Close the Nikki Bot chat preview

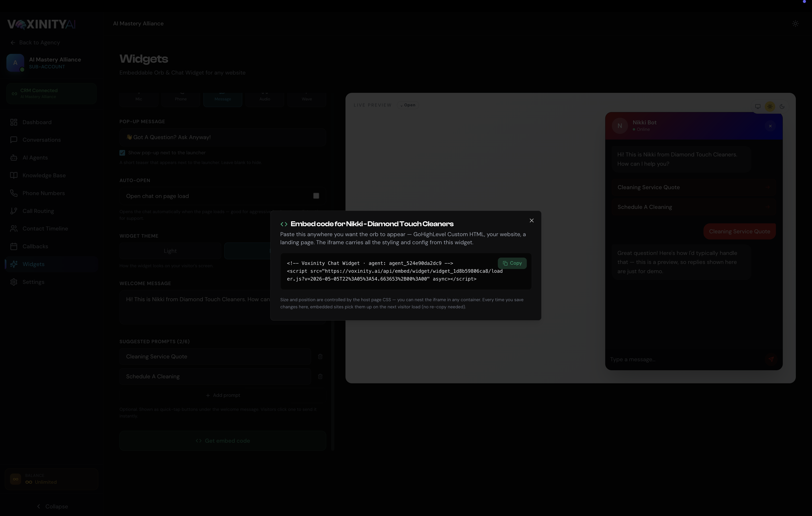pos(770,126)
